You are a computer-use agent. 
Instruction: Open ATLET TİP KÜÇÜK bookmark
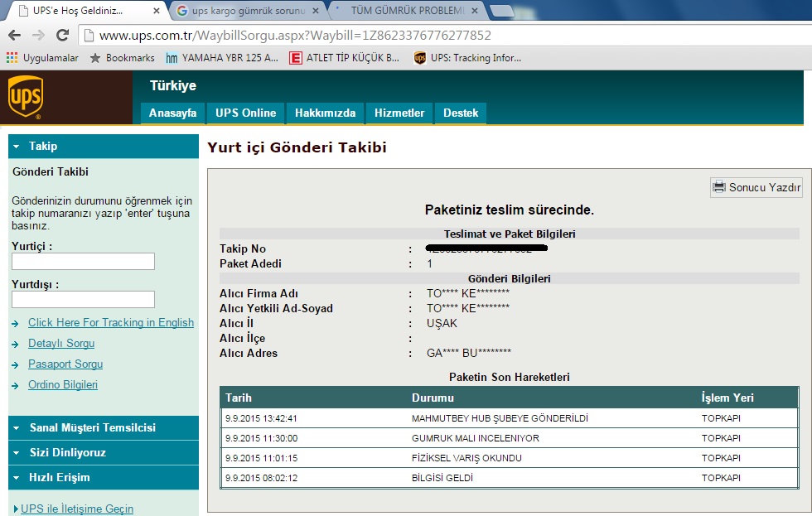tap(344, 58)
